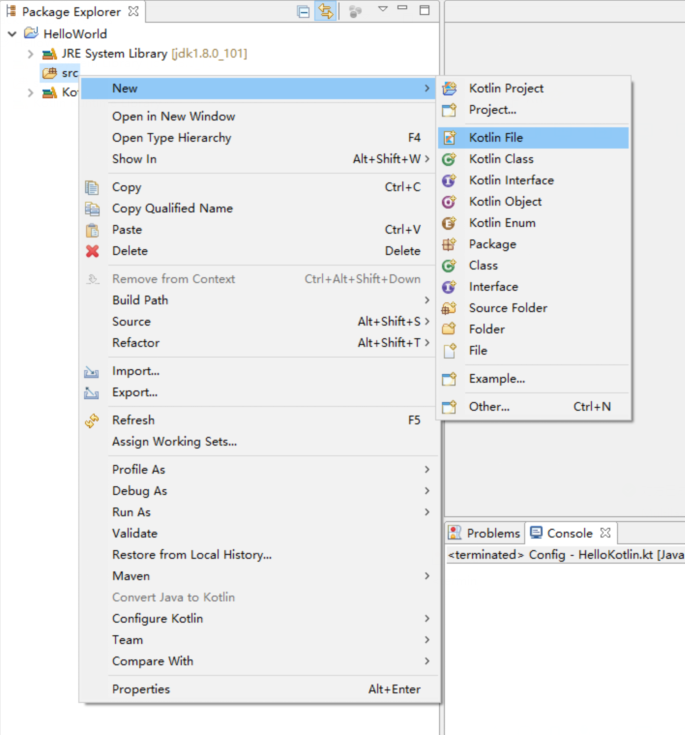Viewport: 685px width, 735px height.
Task: Click the Project... wizard icon
Action: pos(449,110)
